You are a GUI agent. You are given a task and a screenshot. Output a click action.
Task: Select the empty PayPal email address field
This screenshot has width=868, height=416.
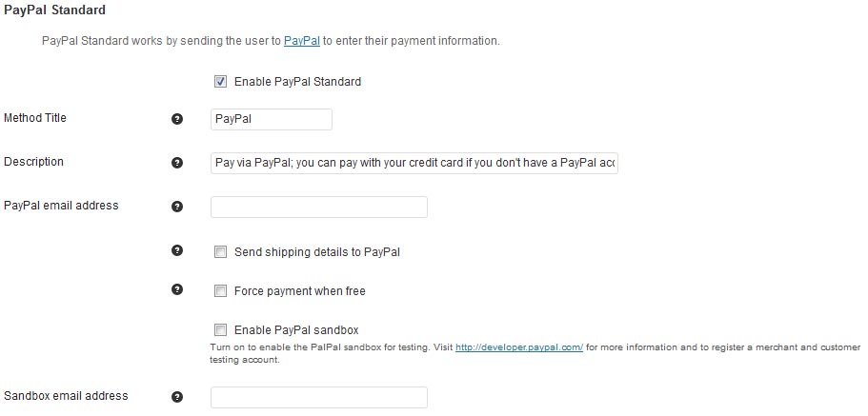pos(318,207)
